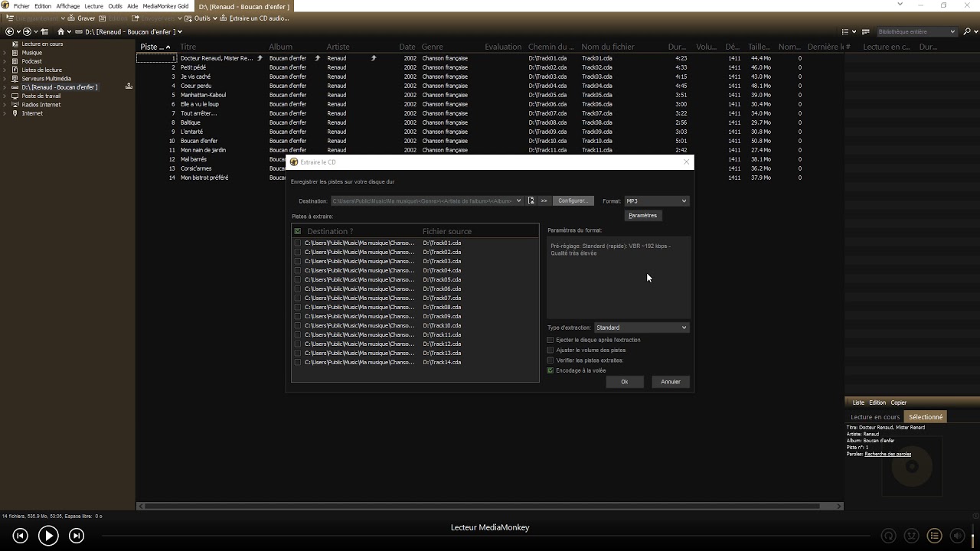Click the Play button in the player bar

tap(48, 536)
